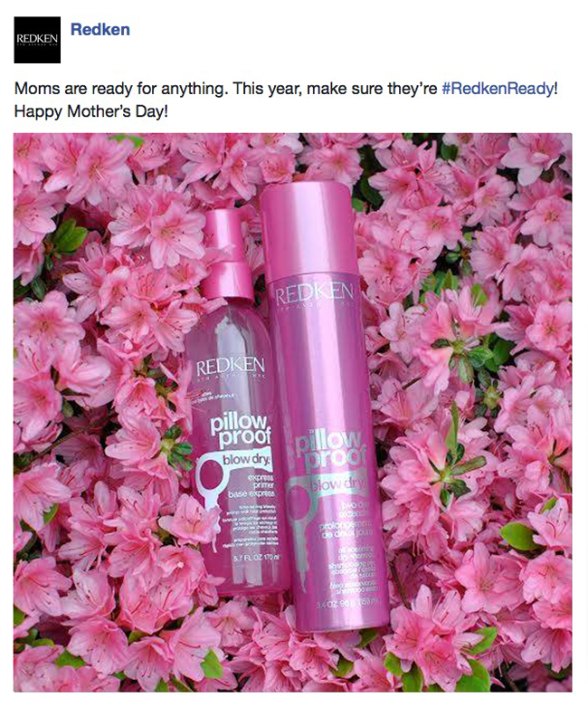Open the pink flowers product photo

point(292,412)
